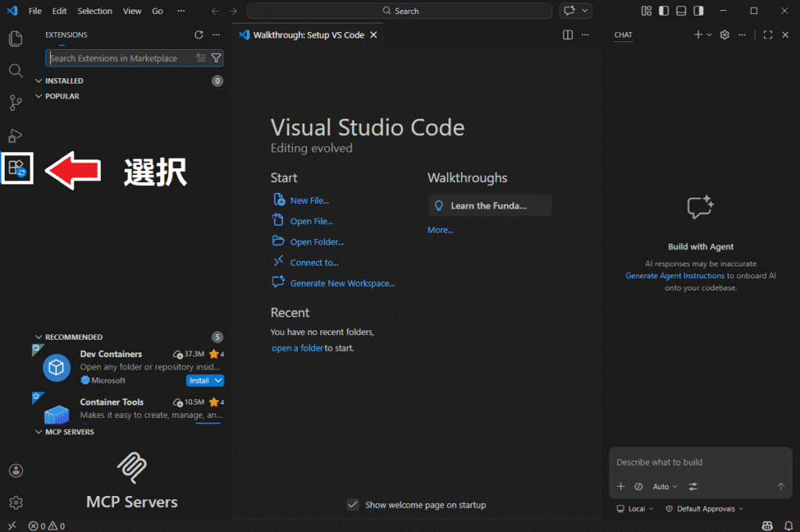Image resolution: width=800 pixels, height=532 pixels.
Task: Open the Selection menu
Action: (95, 11)
